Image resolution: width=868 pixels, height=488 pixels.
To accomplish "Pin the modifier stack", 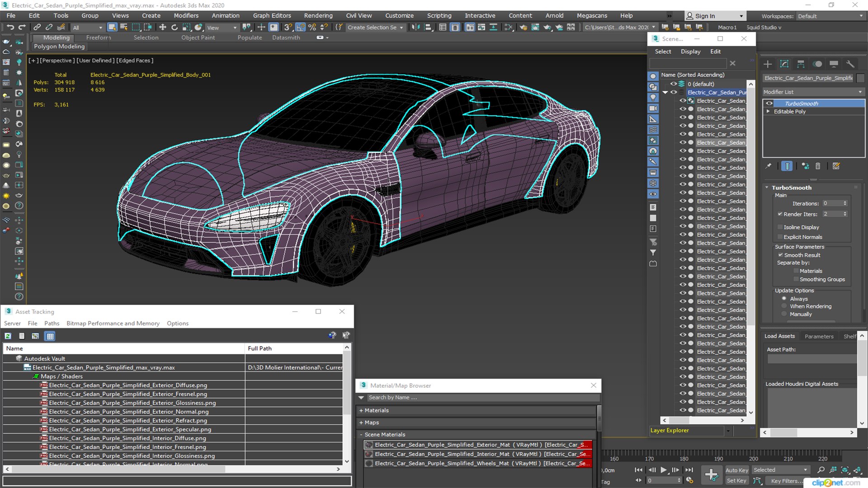I will pos(769,166).
